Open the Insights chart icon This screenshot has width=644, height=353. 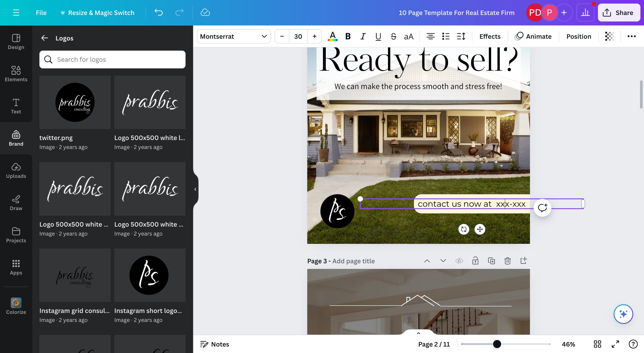(x=585, y=13)
